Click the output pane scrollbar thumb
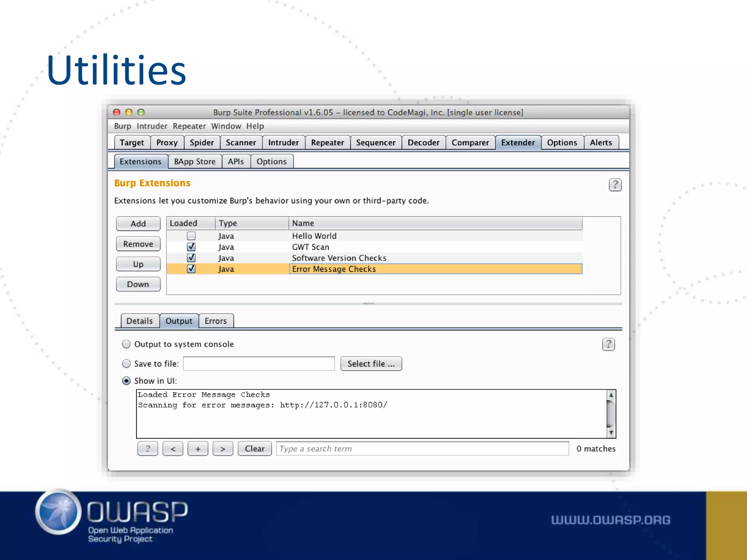The width and height of the screenshot is (747, 560). point(611,414)
